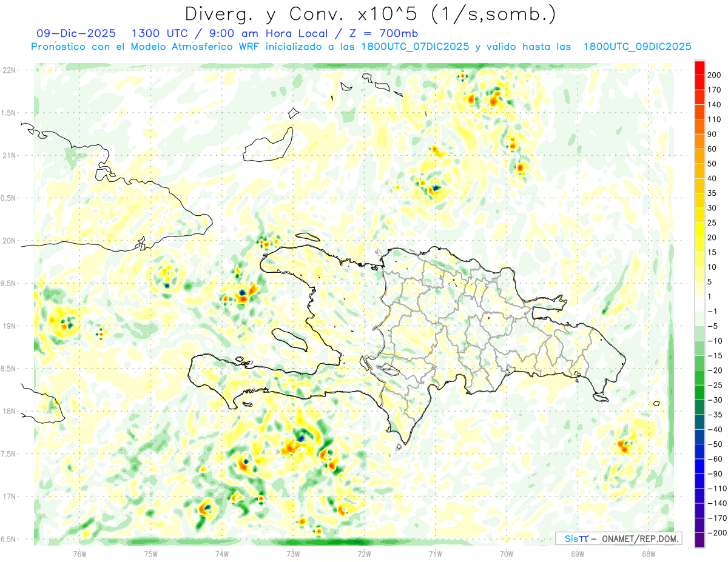Viewport: 728px width, 562px height.
Task: Click the '-1' color scale label
Action: [x=713, y=312]
